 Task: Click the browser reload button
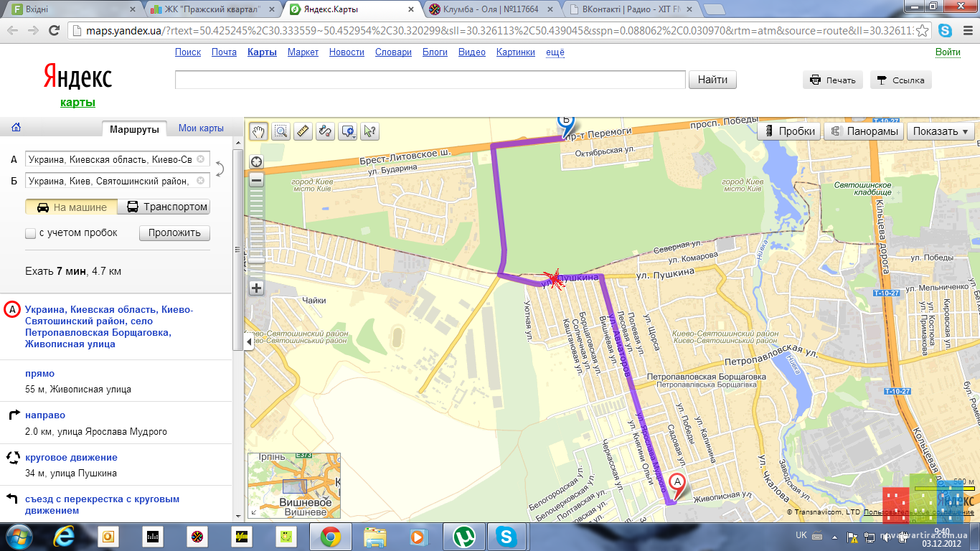click(x=55, y=31)
